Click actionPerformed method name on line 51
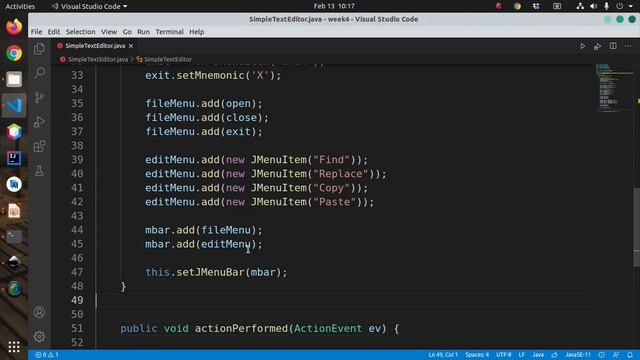Viewport: 640px width, 360px height. click(241, 329)
